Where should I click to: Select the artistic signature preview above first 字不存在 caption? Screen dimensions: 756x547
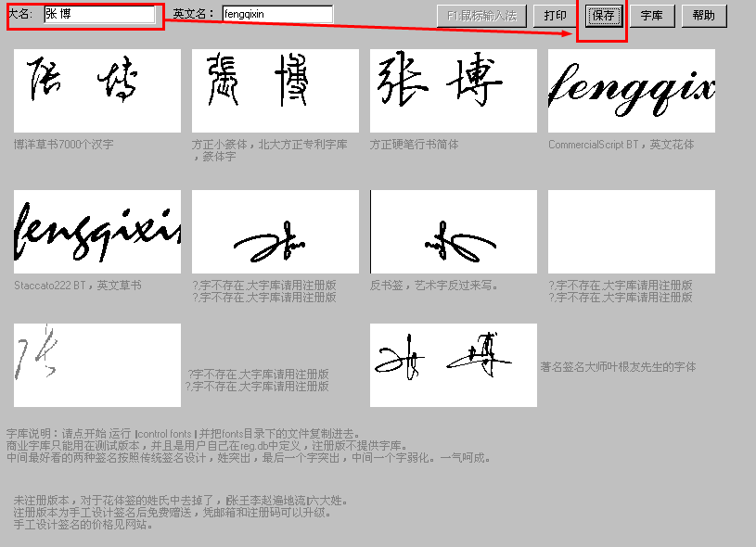tap(275, 232)
